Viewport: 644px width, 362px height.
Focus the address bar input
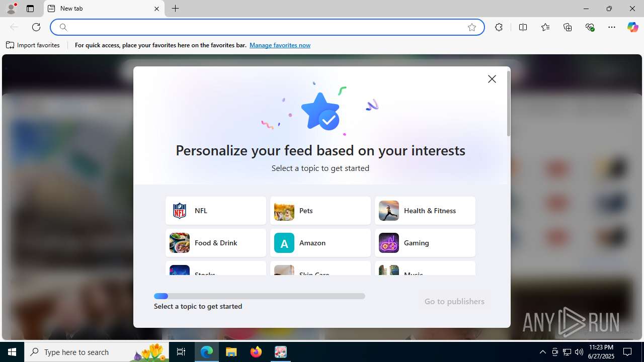pyautogui.click(x=267, y=27)
